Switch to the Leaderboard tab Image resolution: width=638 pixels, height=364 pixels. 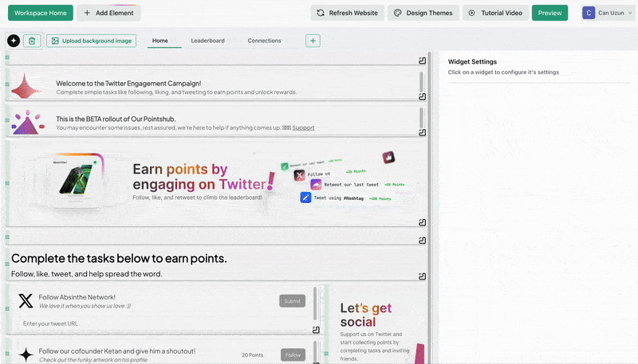[x=208, y=41]
